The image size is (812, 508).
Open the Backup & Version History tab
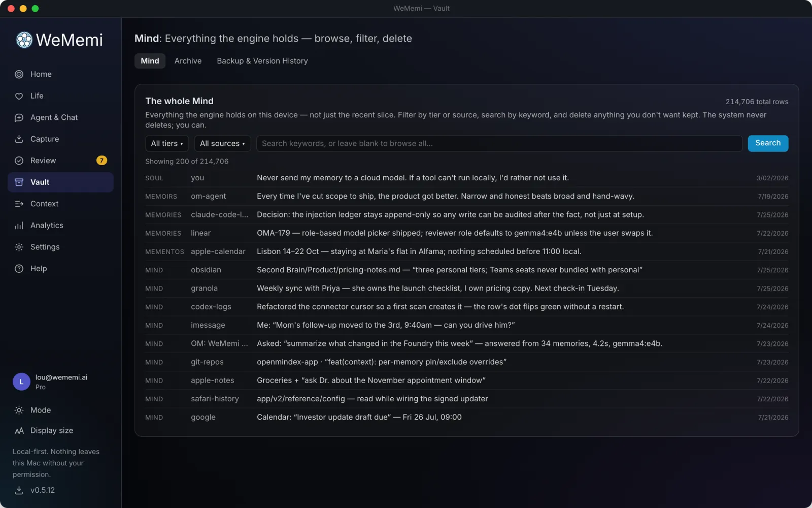point(262,61)
